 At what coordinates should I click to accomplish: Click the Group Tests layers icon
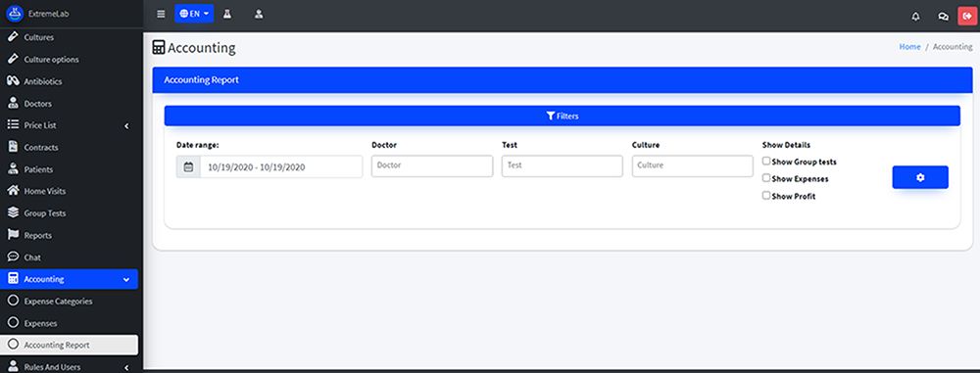pyautogui.click(x=13, y=212)
